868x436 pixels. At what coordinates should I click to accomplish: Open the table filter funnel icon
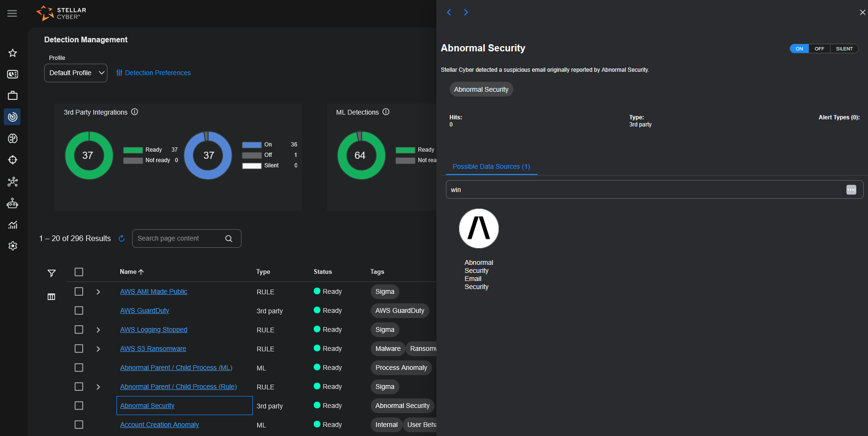pos(51,273)
